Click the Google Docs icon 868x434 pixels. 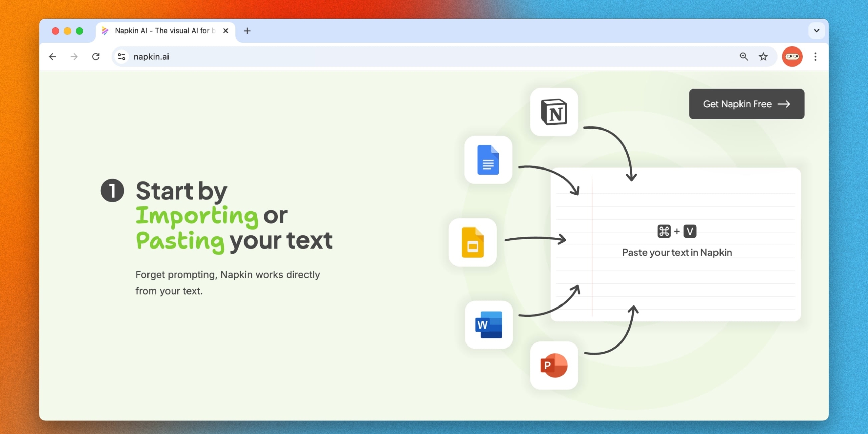point(488,160)
